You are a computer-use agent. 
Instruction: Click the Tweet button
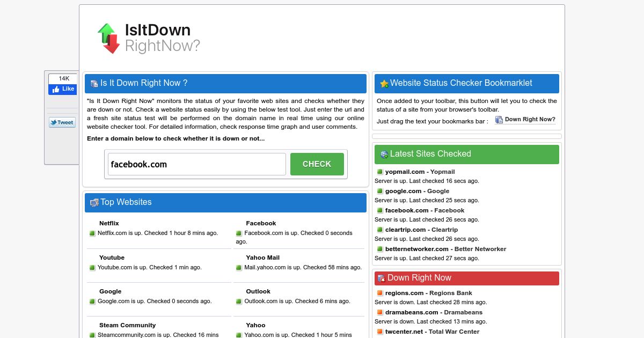pyautogui.click(x=62, y=122)
